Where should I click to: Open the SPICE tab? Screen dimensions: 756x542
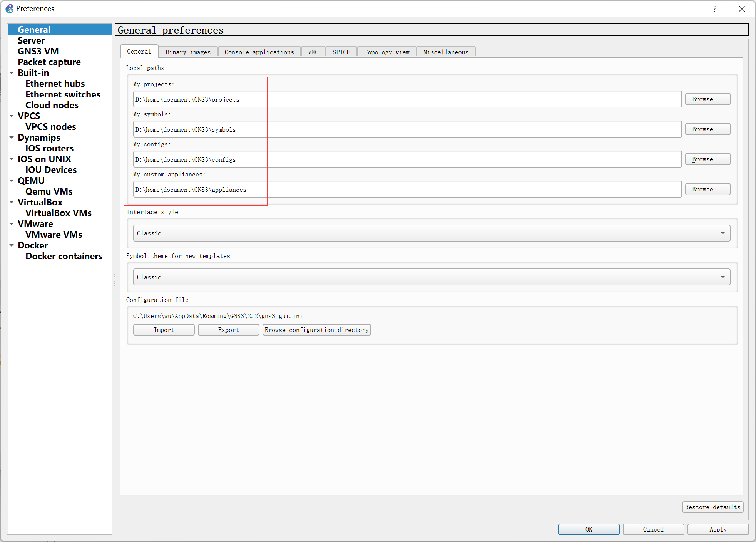coord(341,52)
